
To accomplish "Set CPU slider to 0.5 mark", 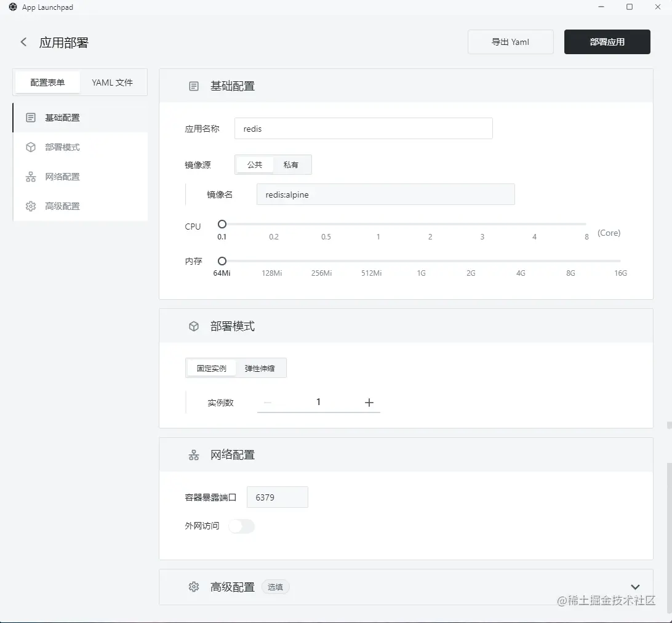I will [x=326, y=236].
